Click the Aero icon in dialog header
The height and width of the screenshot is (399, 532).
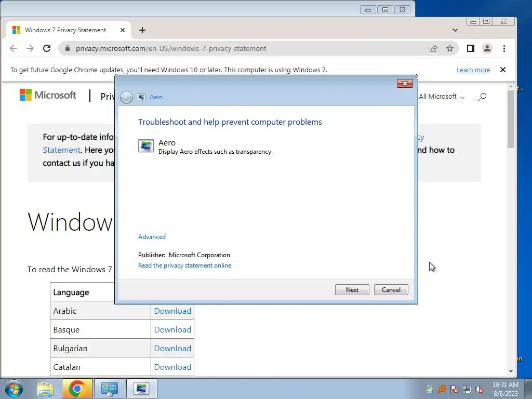pos(141,97)
